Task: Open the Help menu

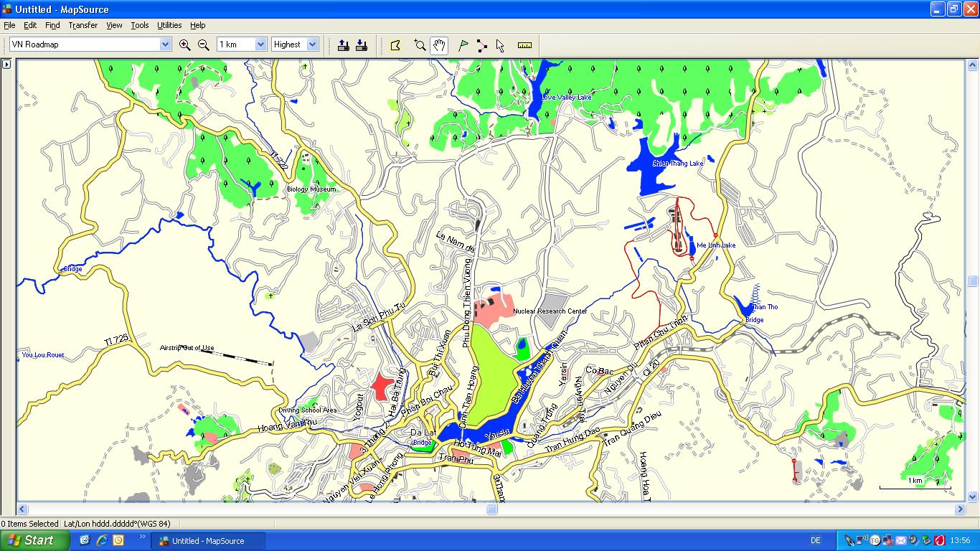Action: [197, 25]
